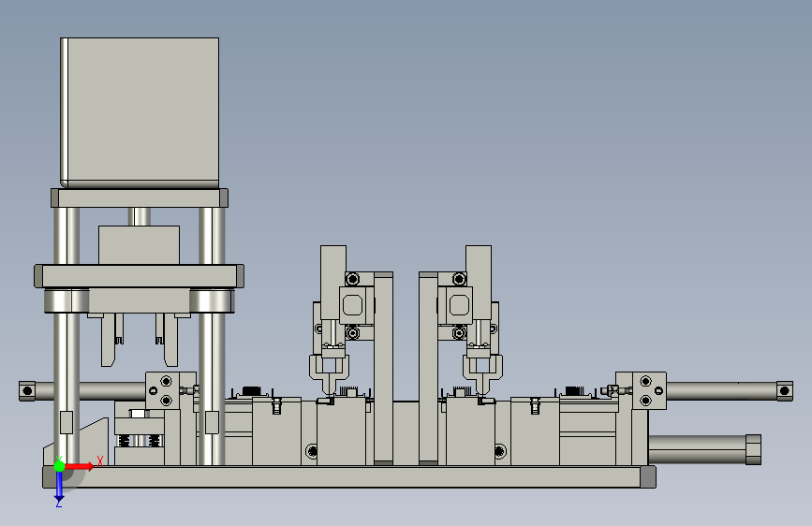Select the short shaft under the press top plate
This screenshot has width=812, height=526.
[140, 216]
